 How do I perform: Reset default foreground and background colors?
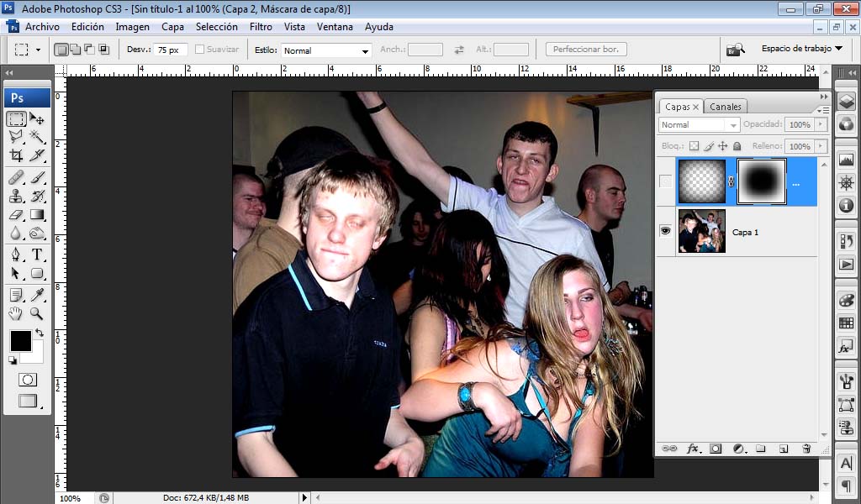point(13,360)
